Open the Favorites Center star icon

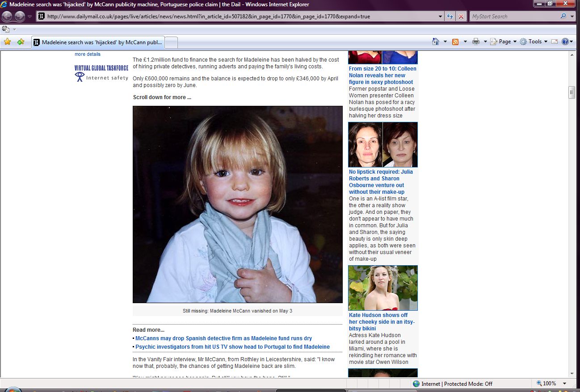tap(7, 42)
